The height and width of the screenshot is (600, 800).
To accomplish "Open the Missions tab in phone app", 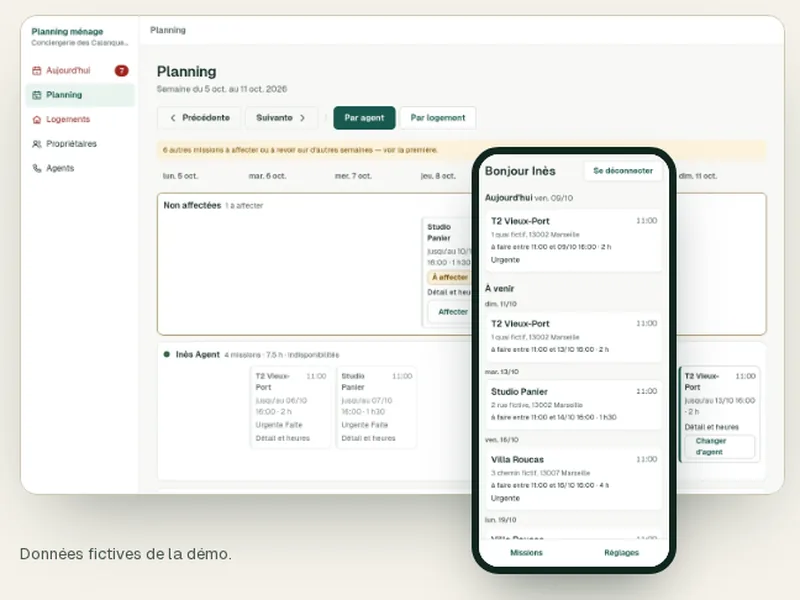I will pyautogui.click(x=527, y=553).
